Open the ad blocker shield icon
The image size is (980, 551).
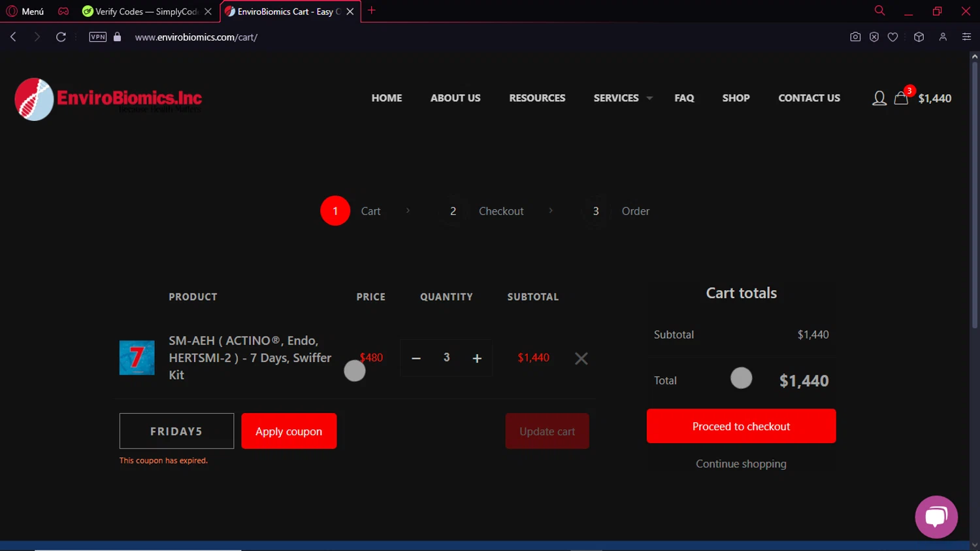pos(874,37)
